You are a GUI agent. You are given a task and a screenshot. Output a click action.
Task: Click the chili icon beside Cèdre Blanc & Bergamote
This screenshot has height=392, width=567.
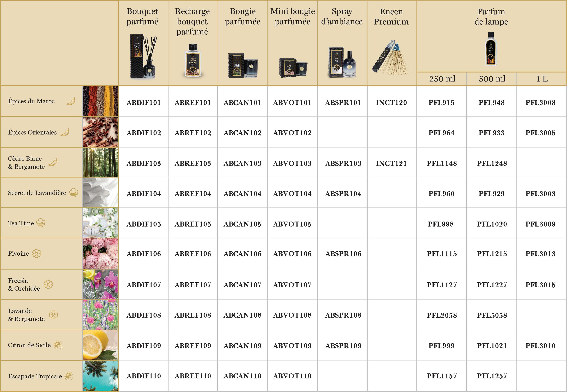coord(53,162)
